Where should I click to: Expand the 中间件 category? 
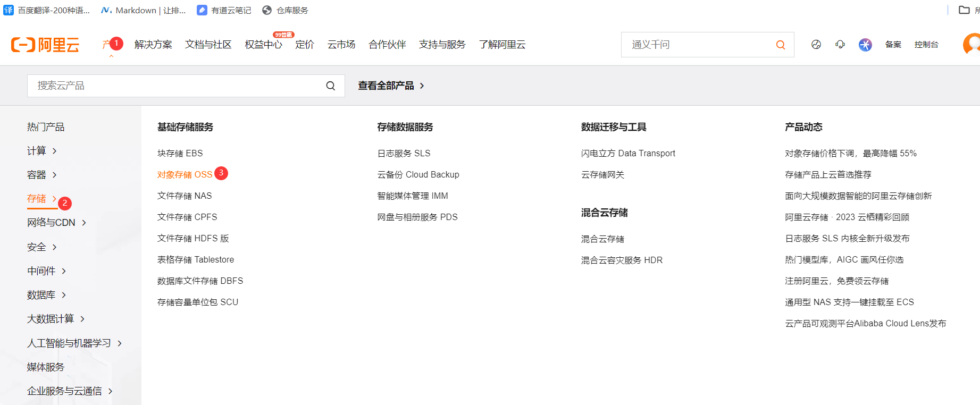point(47,271)
